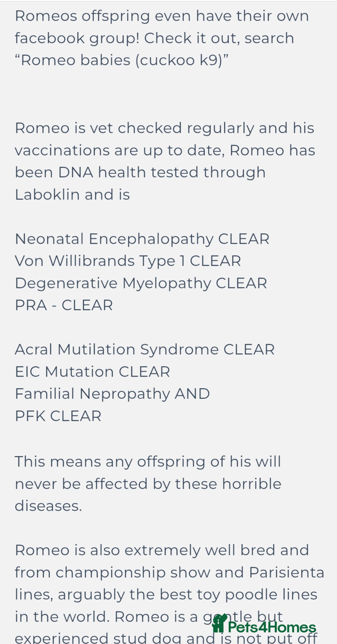The image size is (337, 644).
Task: Click the "Acral Mutilation Syndrome CLEAR" line
Action: (144, 349)
